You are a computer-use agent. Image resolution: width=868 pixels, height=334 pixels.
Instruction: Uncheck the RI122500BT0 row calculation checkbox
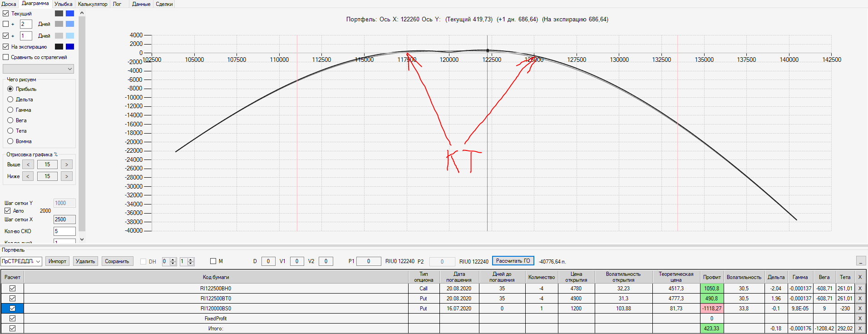(x=13, y=299)
